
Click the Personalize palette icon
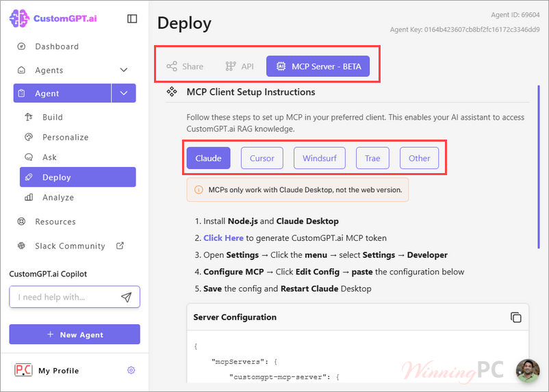29,137
